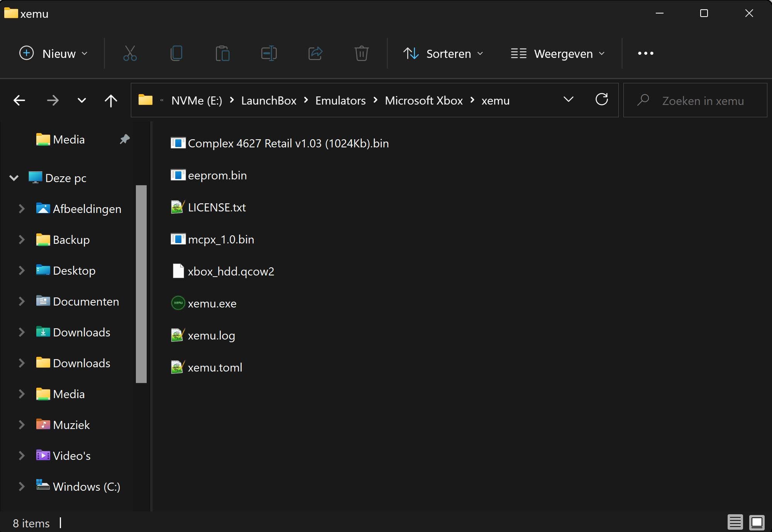
Task: Click the navigation pane scrollbar
Action: (141, 284)
